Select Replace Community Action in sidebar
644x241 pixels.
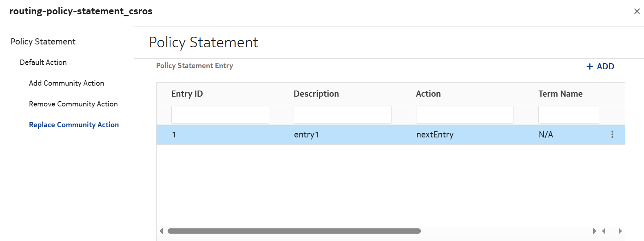click(x=74, y=125)
